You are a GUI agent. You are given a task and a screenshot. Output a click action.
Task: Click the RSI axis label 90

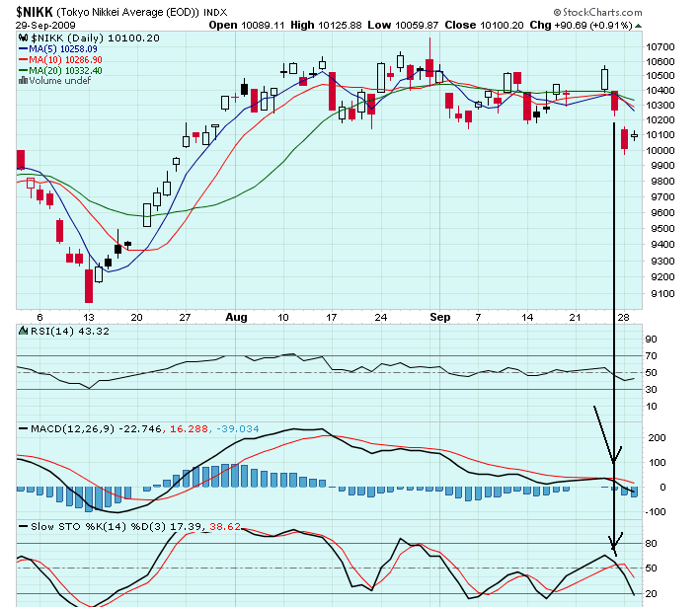click(x=651, y=340)
